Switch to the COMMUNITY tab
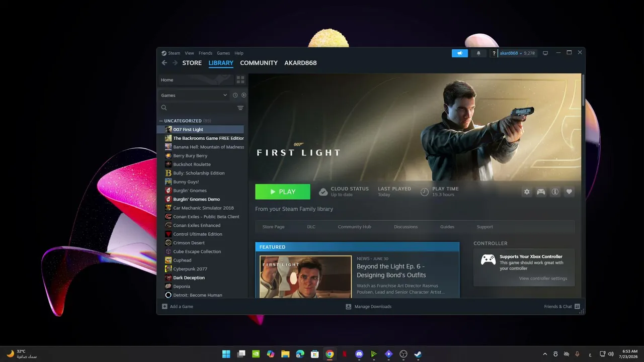The width and height of the screenshot is (644, 362). 259,63
